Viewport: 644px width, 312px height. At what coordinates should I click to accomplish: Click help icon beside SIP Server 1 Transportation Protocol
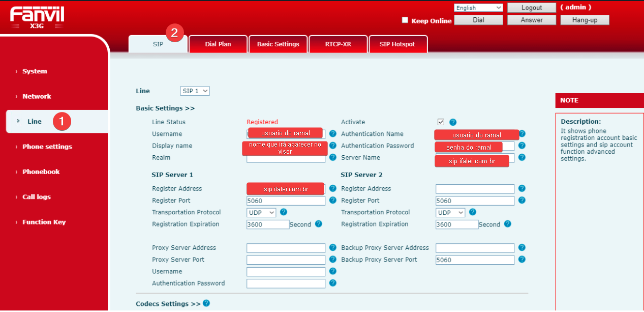pyautogui.click(x=284, y=212)
